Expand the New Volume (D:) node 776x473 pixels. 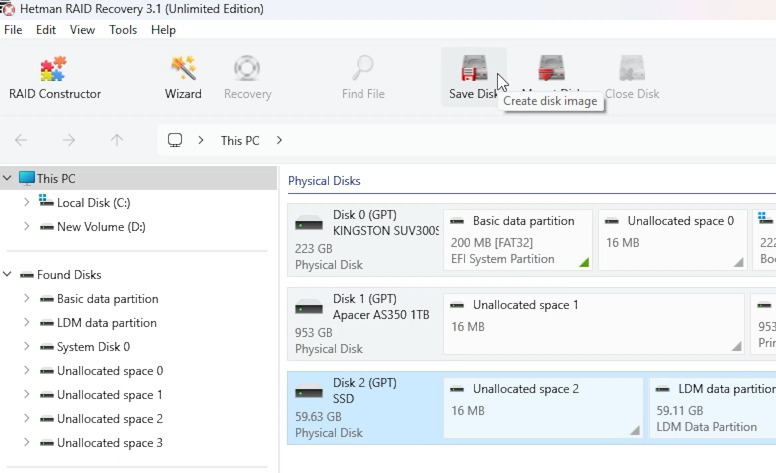[x=27, y=227]
